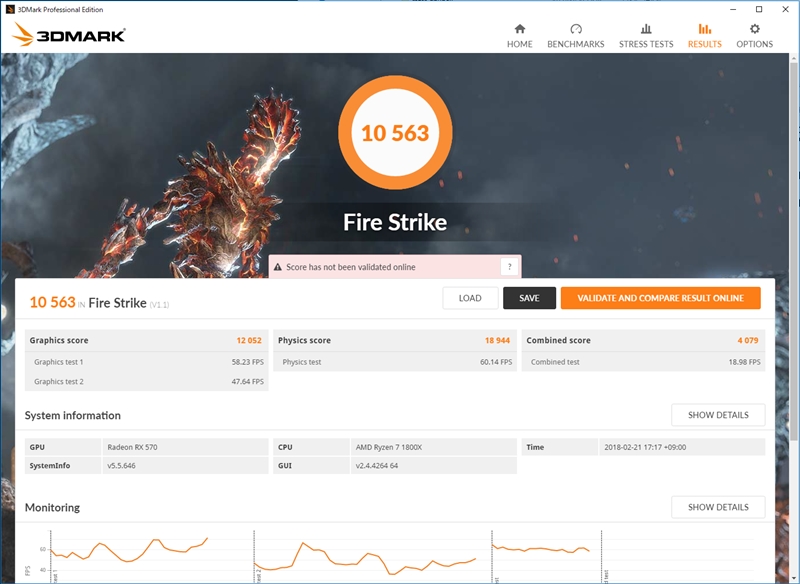800x584 pixels.
Task: Click the 3DMark title bar app icon
Action: point(10,9)
